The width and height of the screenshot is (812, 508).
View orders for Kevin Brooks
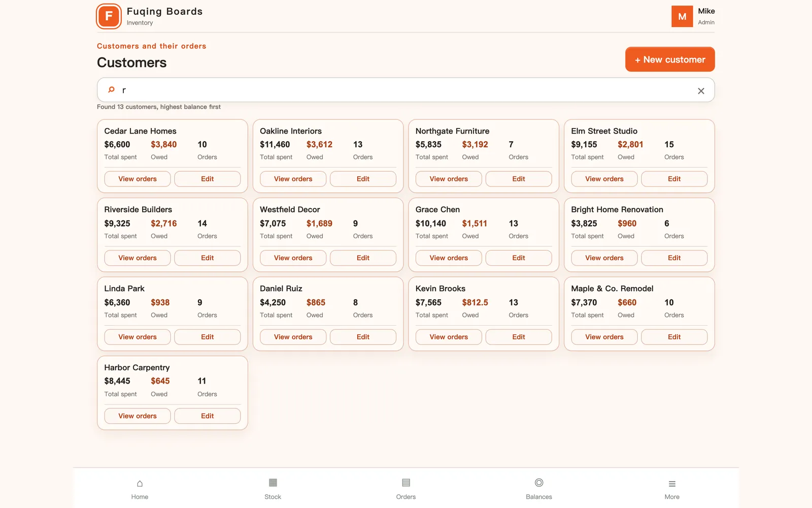[x=449, y=337]
